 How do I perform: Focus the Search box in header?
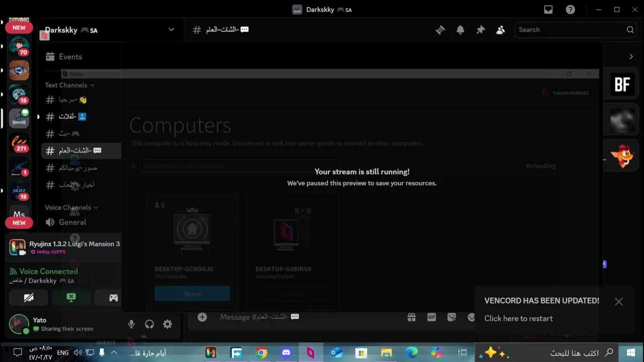pyautogui.click(x=576, y=30)
